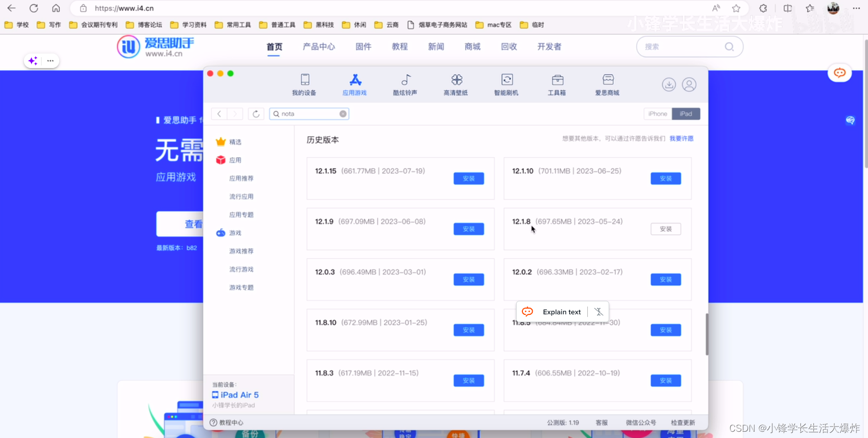The image size is (868, 438).
Task: Open 流行游戏 in the sidebar
Action: [241, 269]
